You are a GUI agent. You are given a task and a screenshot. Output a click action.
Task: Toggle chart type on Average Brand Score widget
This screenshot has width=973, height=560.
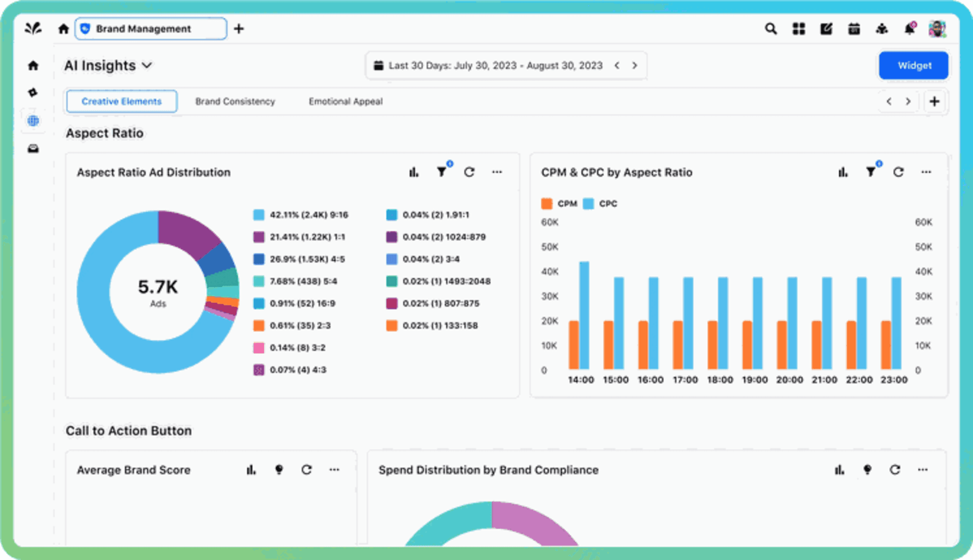coord(251,470)
